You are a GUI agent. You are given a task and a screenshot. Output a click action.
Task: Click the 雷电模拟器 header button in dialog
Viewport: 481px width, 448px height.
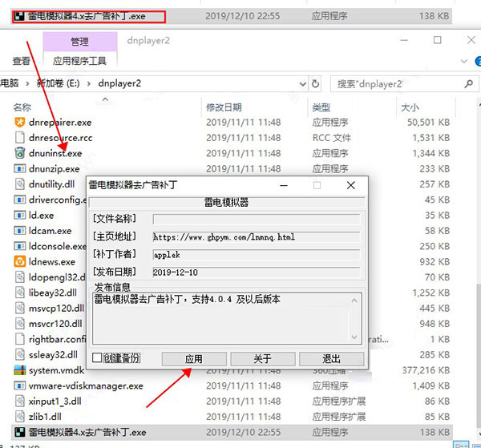click(227, 203)
